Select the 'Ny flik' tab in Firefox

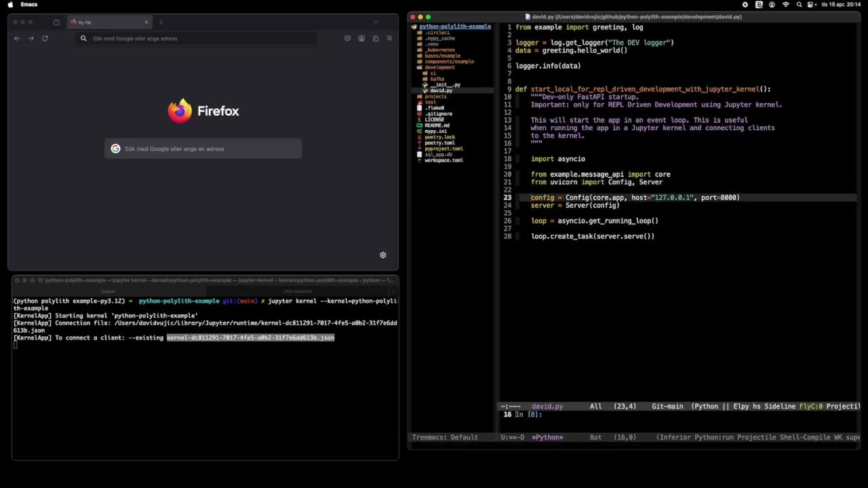[108, 22]
